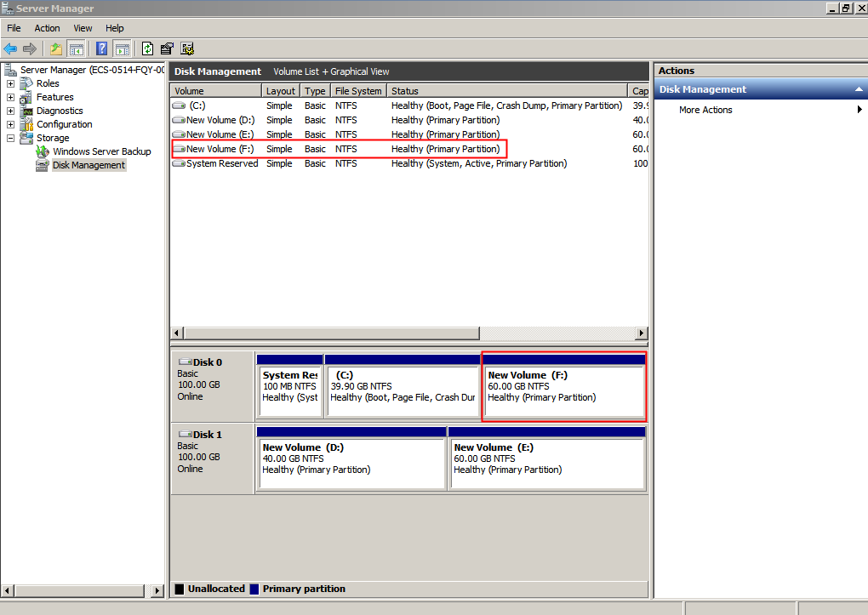
Task: Collapse the Storage tree node
Action: (x=10, y=138)
